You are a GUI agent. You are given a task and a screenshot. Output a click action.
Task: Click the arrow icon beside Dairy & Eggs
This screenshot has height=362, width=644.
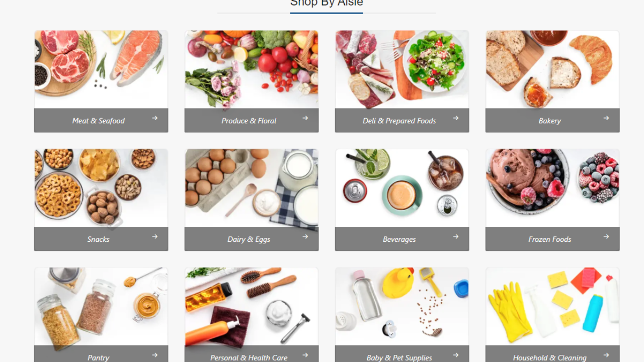click(305, 237)
